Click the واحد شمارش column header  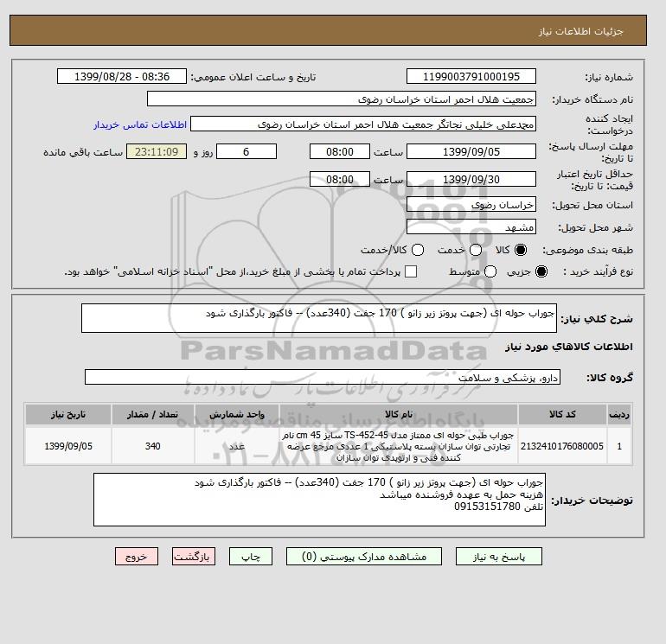[237, 414]
